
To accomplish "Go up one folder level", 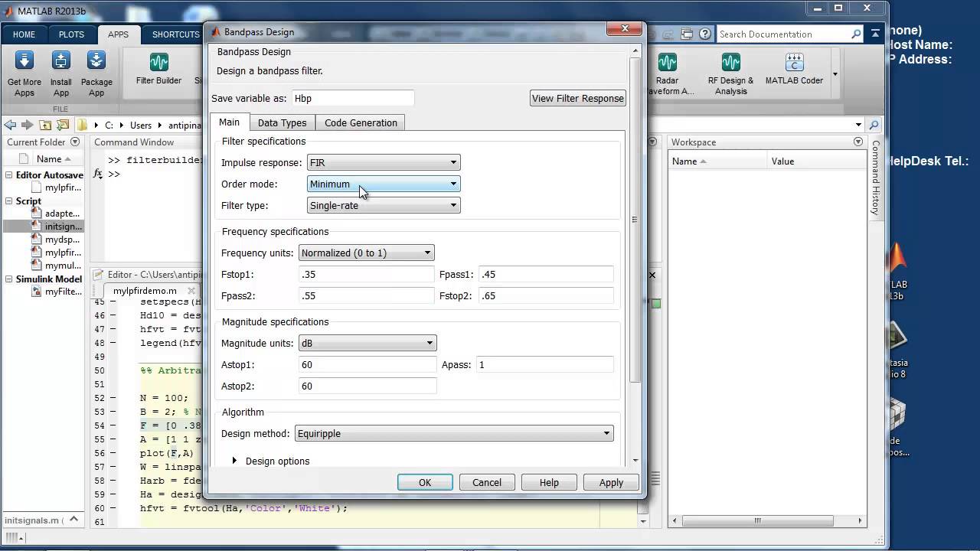I will click(45, 125).
